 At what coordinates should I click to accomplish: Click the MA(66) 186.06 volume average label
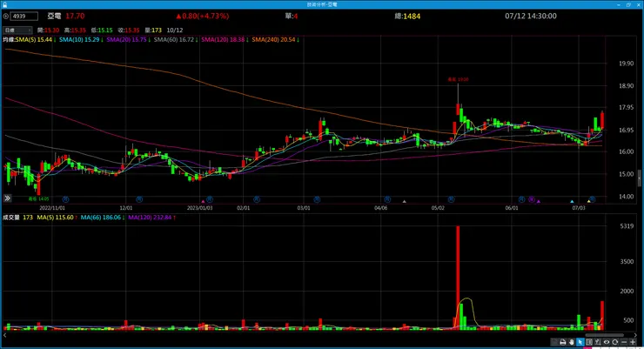click(103, 218)
